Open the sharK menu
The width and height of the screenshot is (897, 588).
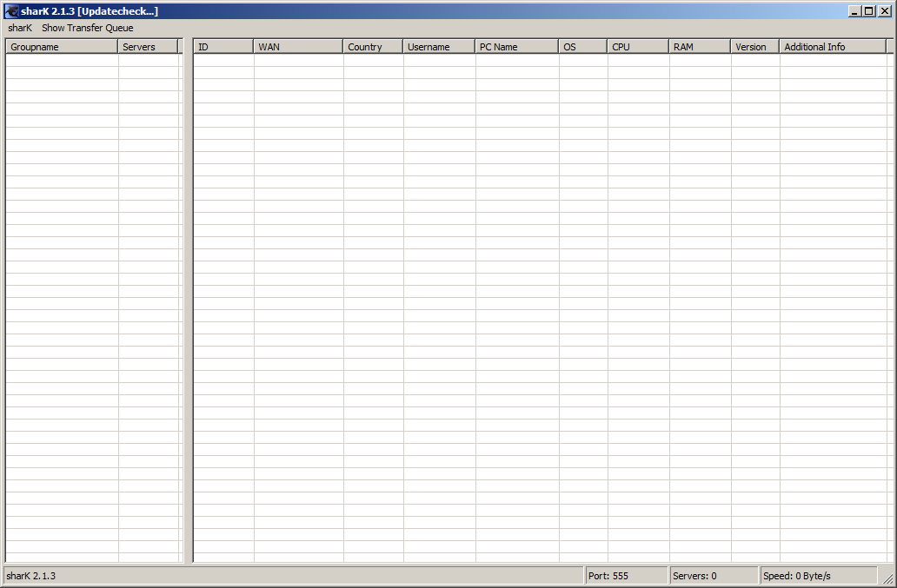[x=20, y=28]
